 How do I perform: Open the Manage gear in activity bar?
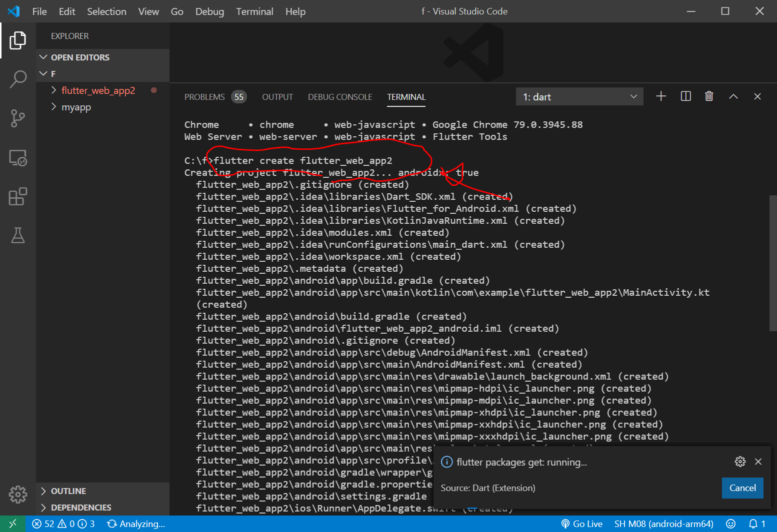point(18,494)
